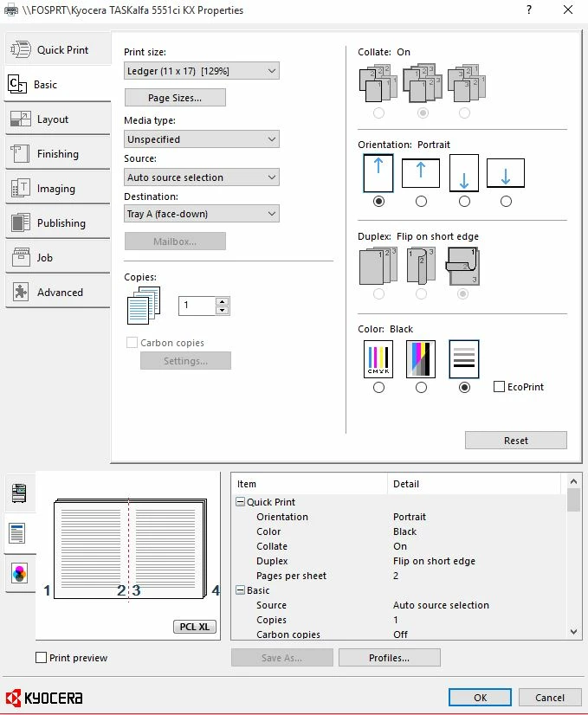Choose the full color radio button
The image size is (588, 715).
click(x=378, y=387)
